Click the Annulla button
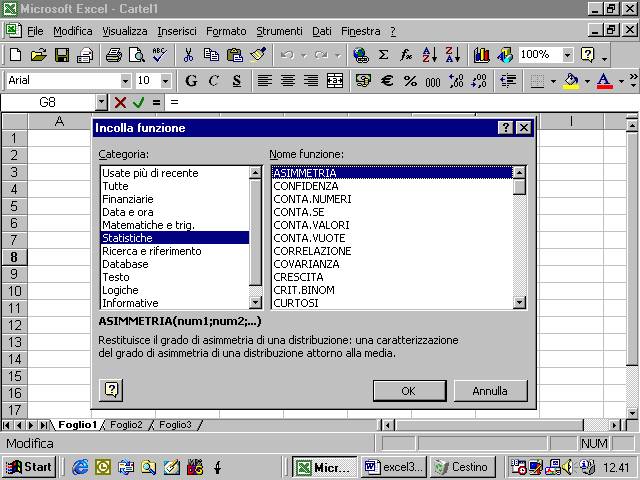This screenshot has width=640, height=480. pyautogui.click(x=490, y=391)
